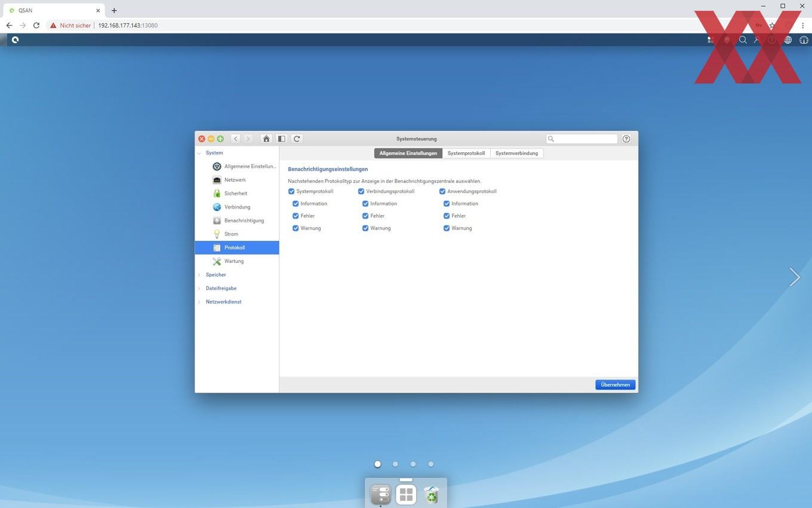
Task: Click the Nicht sicher security warning
Action: click(70, 26)
